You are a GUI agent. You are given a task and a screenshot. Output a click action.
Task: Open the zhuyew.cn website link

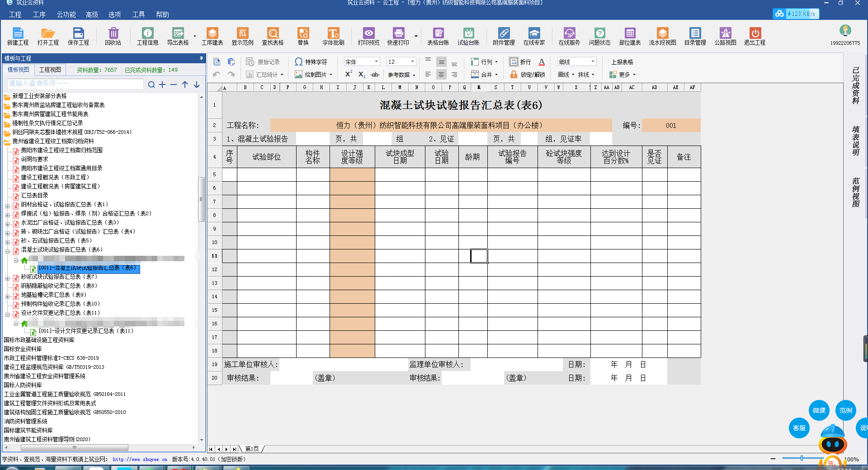140,459
